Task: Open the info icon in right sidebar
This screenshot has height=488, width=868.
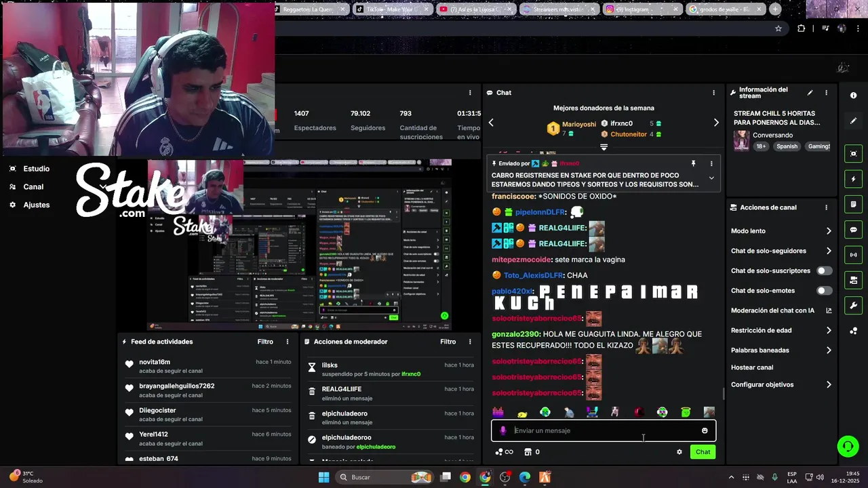Action: [x=853, y=96]
